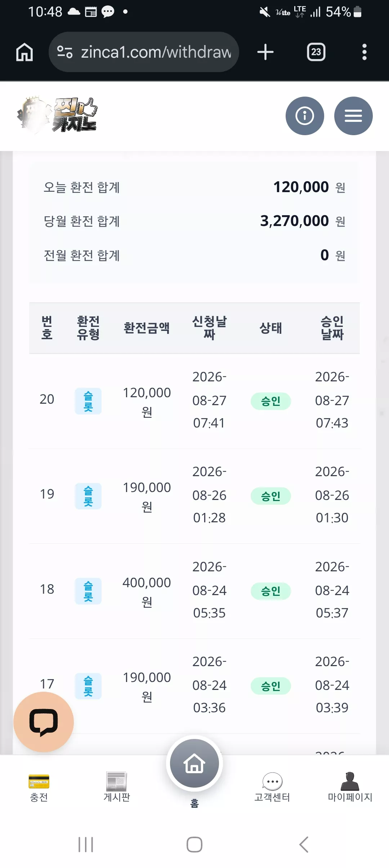
Task: Tap the 슬롯 tag on row 19
Action: (88, 496)
